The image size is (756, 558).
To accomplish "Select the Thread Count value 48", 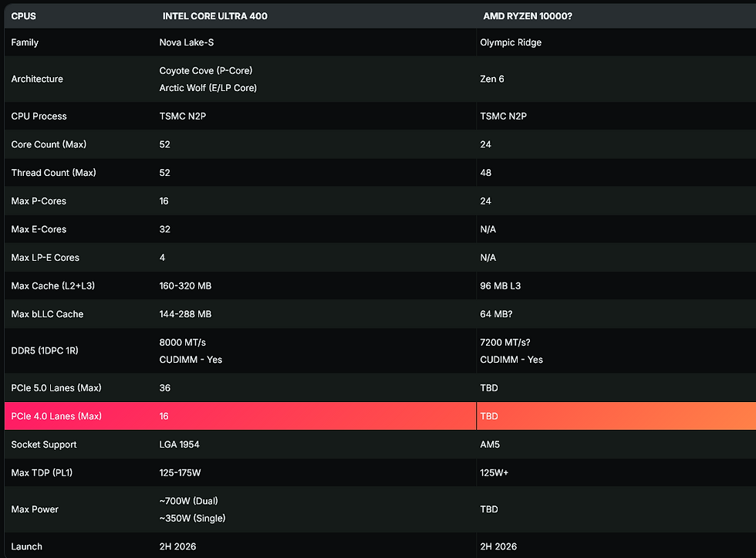I will click(486, 173).
